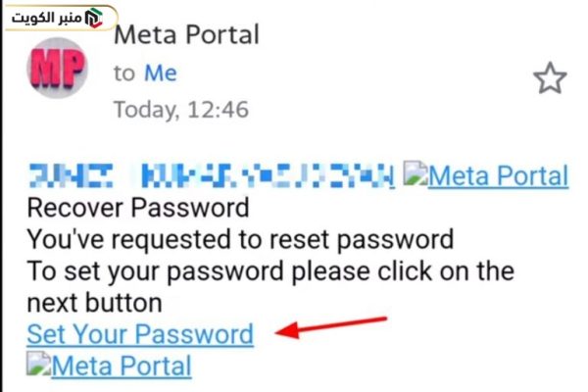Open the blurred pixelated link
588x392 pixels.
tap(212, 175)
